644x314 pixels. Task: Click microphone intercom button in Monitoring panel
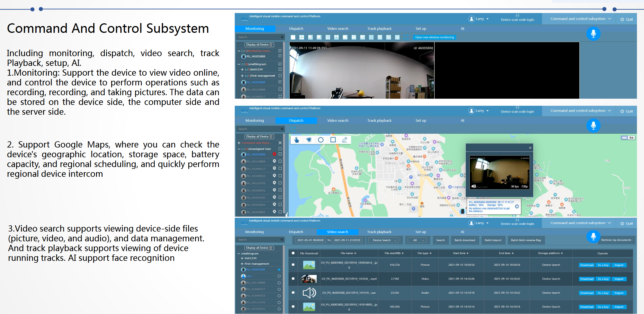[x=593, y=34]
